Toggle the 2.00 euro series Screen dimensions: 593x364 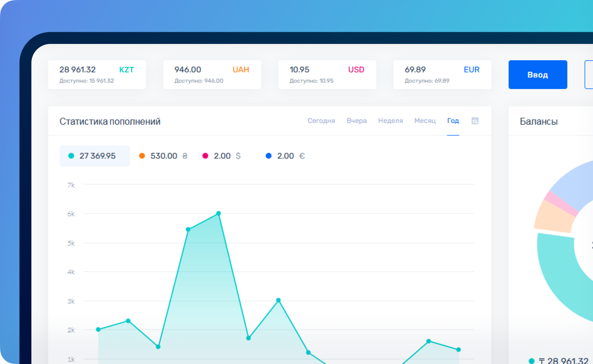click(x=285, y=156)
